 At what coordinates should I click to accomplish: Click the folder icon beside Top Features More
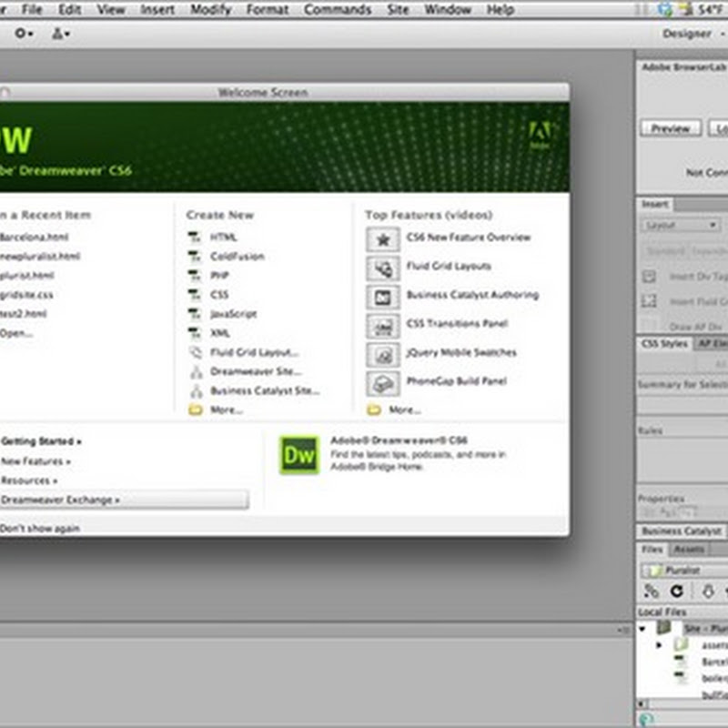(x=374, y=409)
